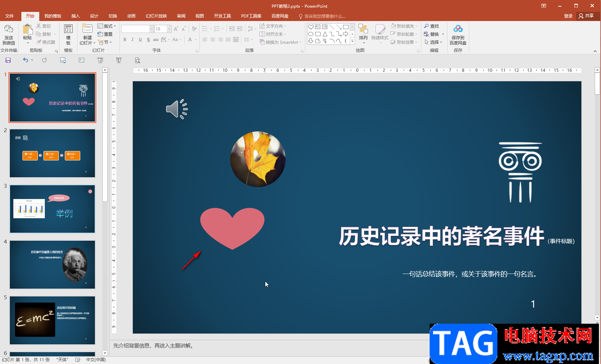The image size is (601, 364).
Task: Click the Undo arrow icon
Action: pos(25,60)
